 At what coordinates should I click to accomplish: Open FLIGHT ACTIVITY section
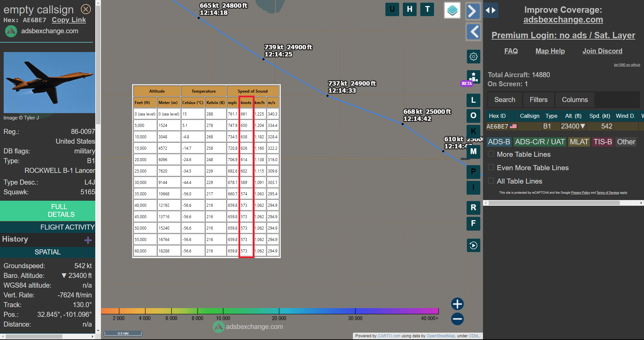pos(48,227)
